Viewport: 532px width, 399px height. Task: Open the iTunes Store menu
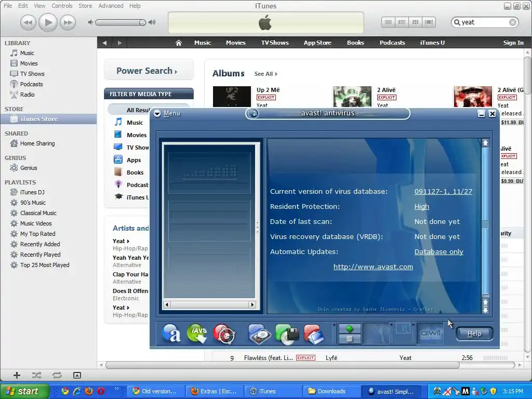coord(85,6)
